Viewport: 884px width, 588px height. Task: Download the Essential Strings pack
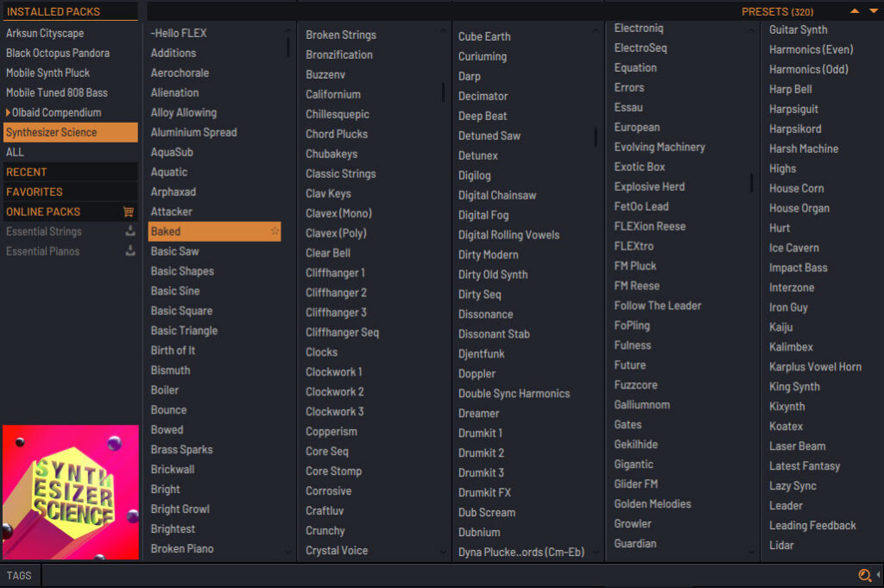pos(130,231)
